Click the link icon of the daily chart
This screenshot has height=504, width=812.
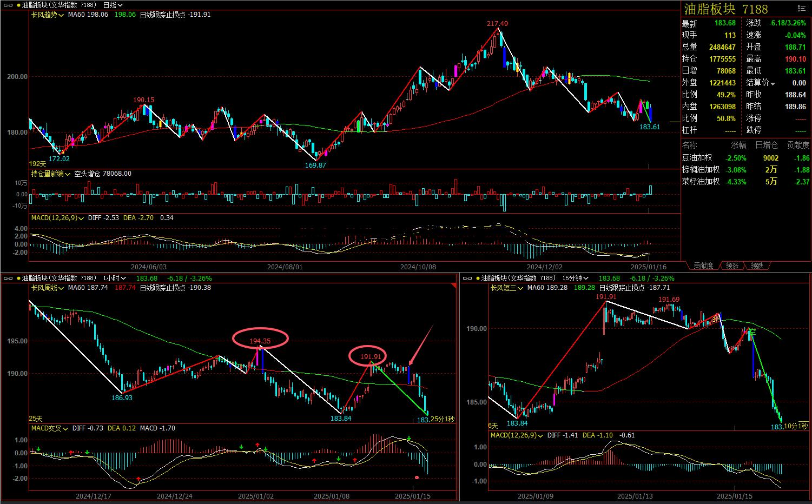[x=7, y=5]
